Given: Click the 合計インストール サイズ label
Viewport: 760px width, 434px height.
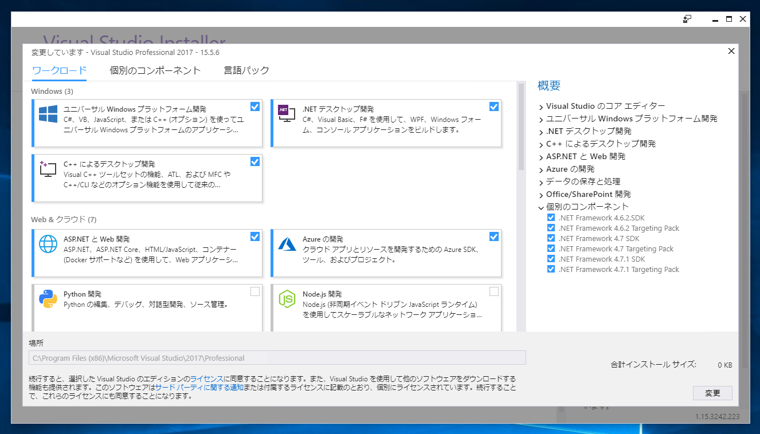Looking at the screenshot, I should [653, 364].
